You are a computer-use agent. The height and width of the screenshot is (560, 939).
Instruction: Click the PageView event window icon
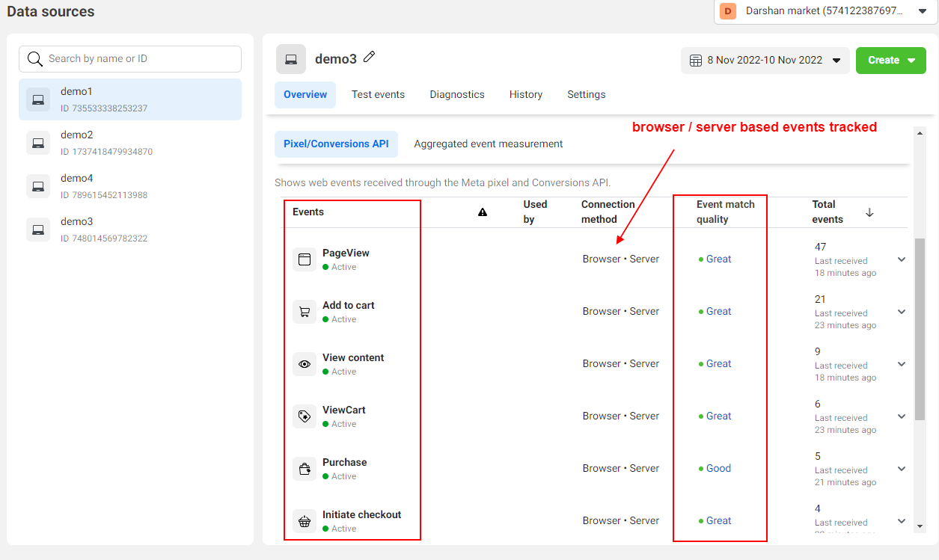(305, 259)
